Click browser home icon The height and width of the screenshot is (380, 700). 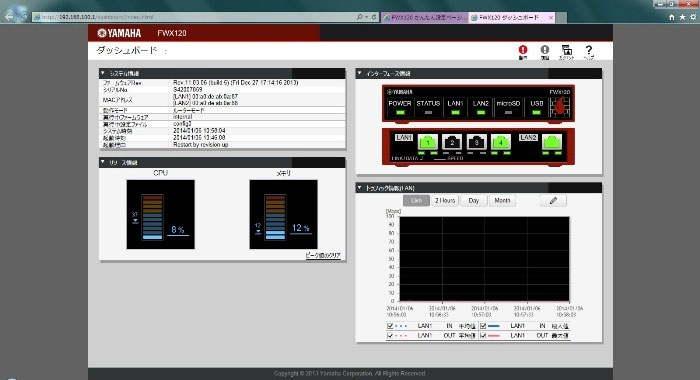point(672,17)
